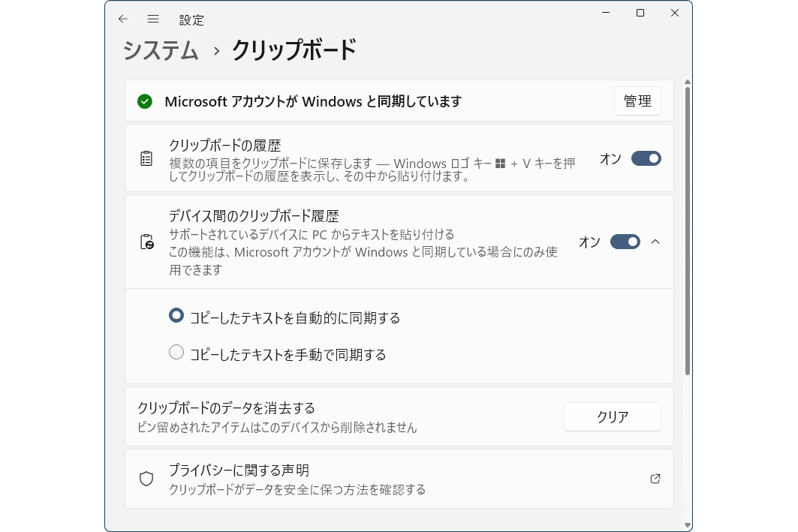Viewport: 798px width, 532px height.
Task: Select コピーしたテキストを自動的に同期する radio button
Action: (176, 315)
